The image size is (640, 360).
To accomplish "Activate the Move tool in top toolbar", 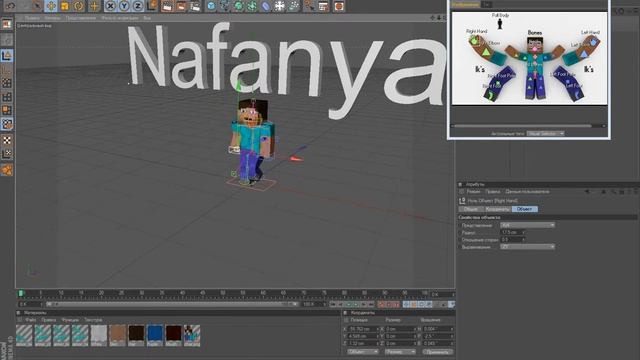I will [x=51, y=6].
